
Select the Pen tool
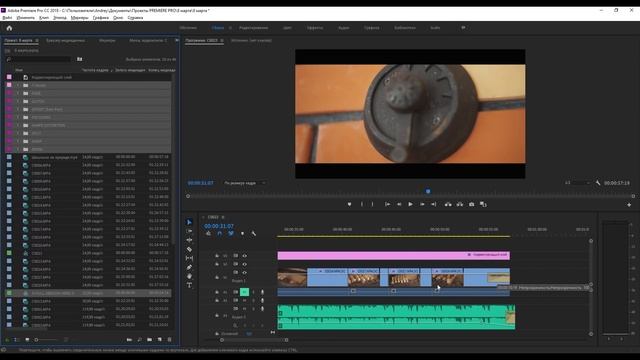(189, 267)
